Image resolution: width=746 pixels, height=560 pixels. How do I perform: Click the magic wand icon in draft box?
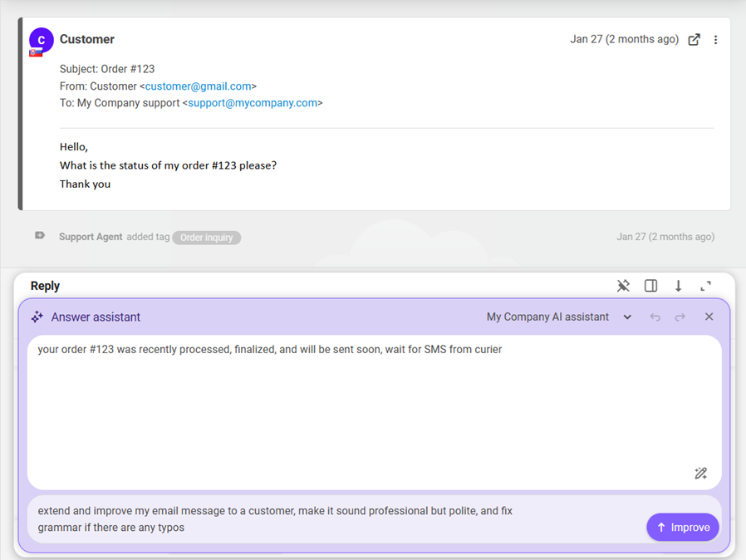click(x=700, y=474)
